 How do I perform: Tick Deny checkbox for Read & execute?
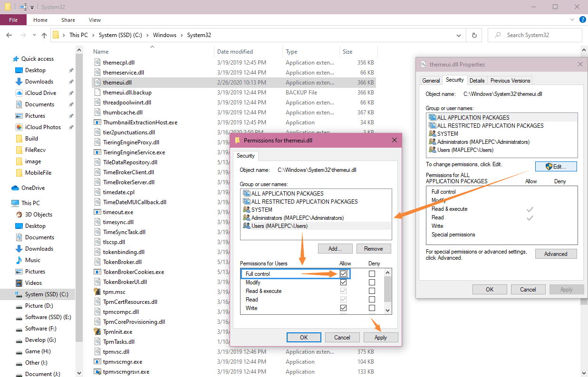coord(372,291)
